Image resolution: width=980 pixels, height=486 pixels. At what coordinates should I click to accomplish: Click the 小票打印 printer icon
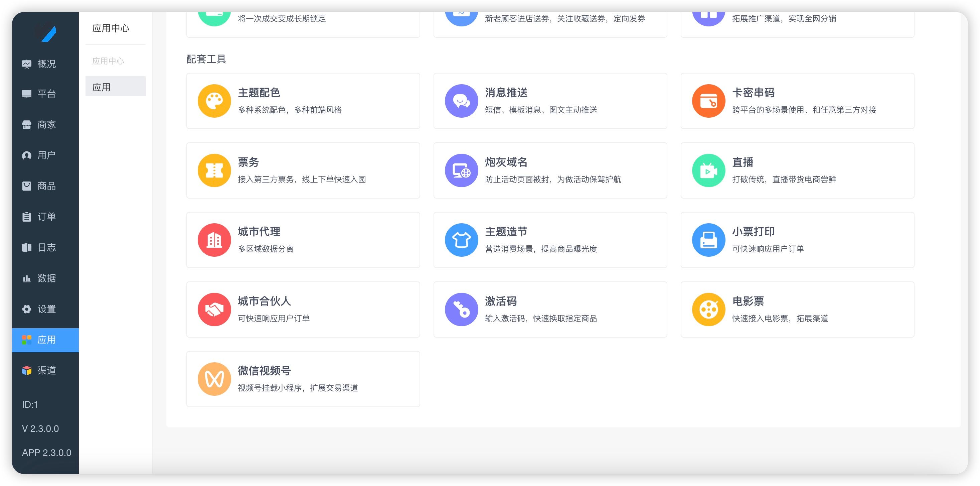tap(708, 240)
